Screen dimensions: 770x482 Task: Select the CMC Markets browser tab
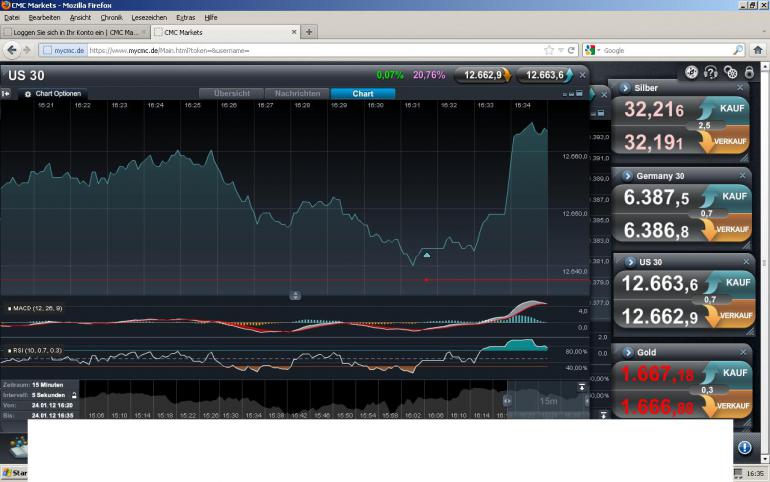pyautogui.click(x=226, y=32)
